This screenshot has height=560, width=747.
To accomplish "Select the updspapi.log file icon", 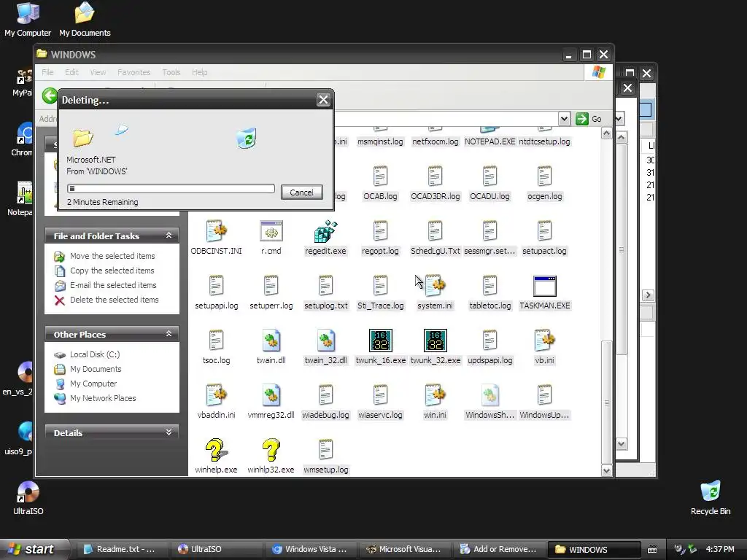I will [x=489, y=341].
